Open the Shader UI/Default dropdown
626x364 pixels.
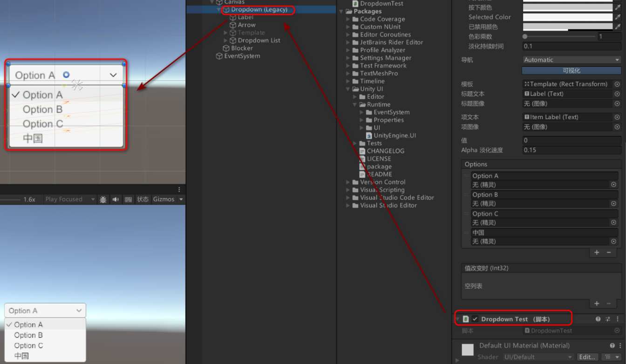(x=538, y=357)
